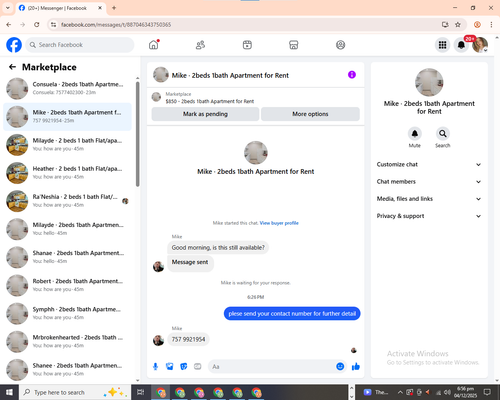Open the tab search dropdown in Chrome

click(x=7, y=8)
